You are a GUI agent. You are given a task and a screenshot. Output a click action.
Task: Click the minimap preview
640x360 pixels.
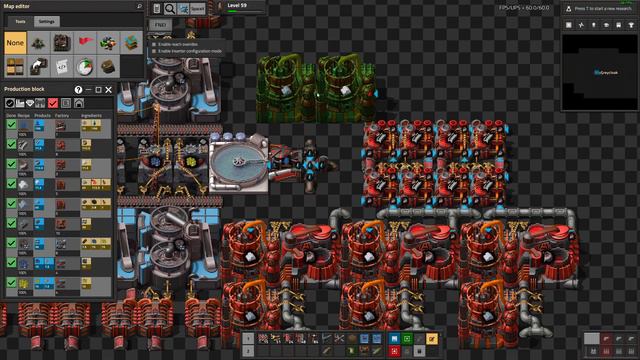[600, 72]
